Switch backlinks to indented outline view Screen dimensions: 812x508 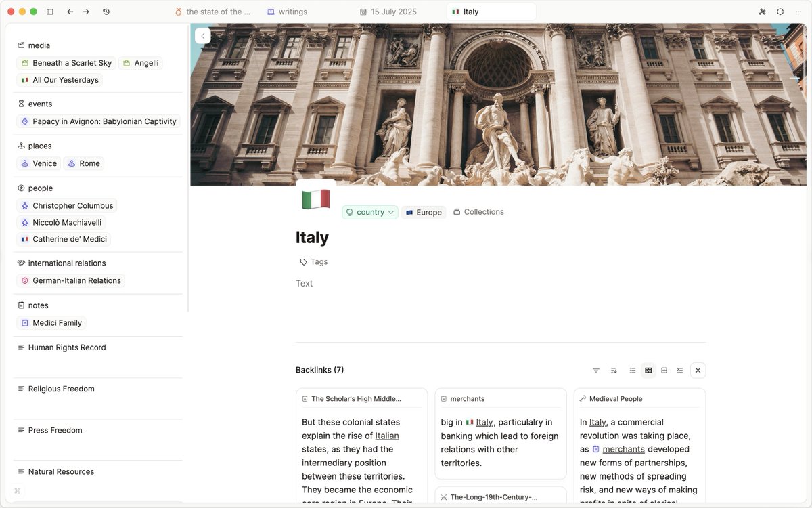680,371
